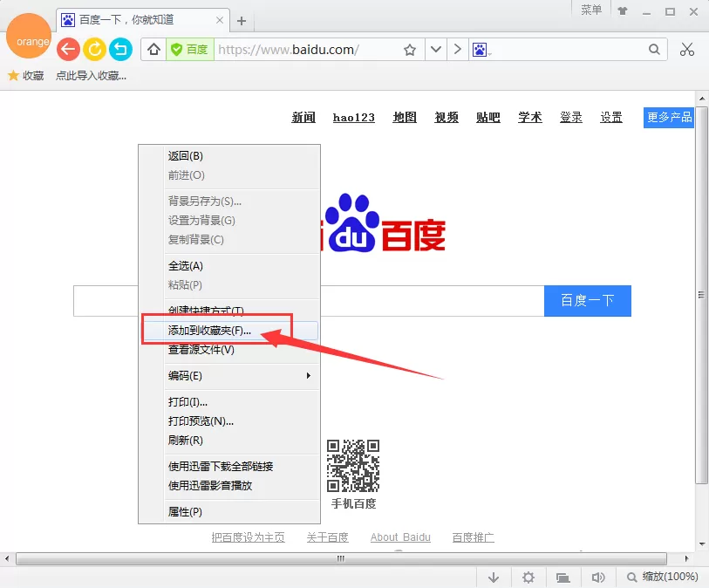Click the blue undo/restore button
Image resolution: width=709 pixels, height=588 pixels.
pyautogui.click(x=120, y=49)
